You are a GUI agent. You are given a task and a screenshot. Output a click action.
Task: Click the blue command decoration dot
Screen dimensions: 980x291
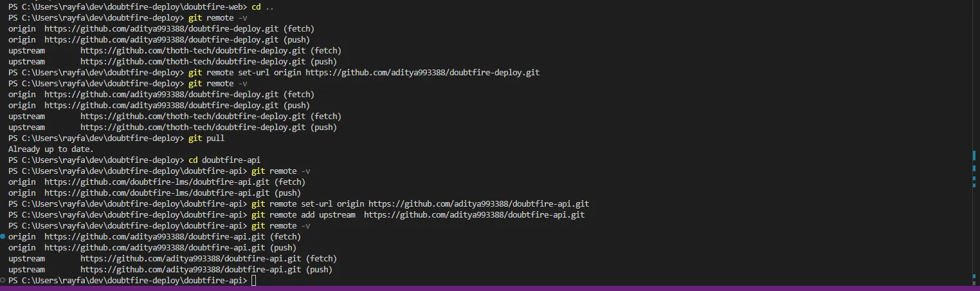click(3, 237)
